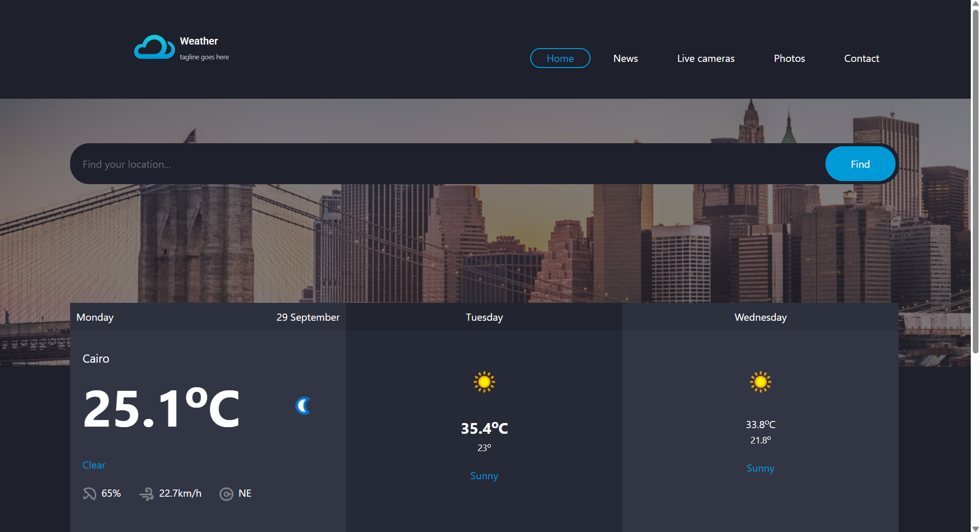This screenshot has width=980, height=532.
Task: Click Wednesday's sun forecast icon
Action: [x=760, y=382]
